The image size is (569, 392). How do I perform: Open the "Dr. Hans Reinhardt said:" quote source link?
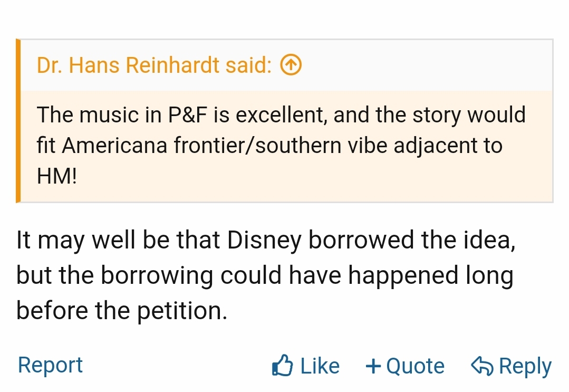(x=154, y=65)
